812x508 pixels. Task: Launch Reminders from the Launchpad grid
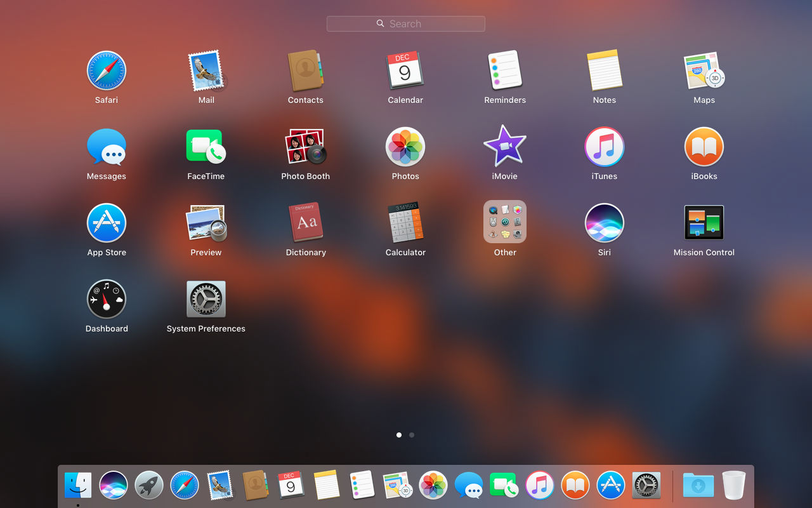tap(505, 70)
